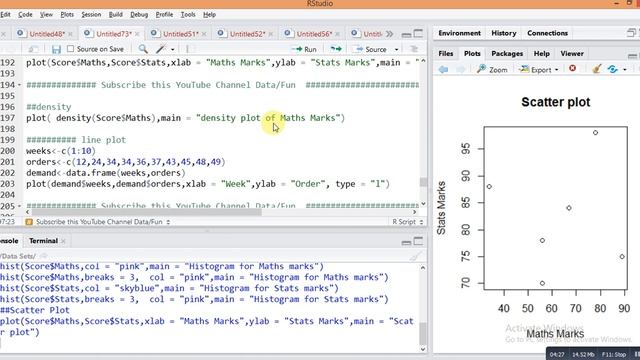
Task: Close the Untitled51 tab
Action: click(204, 34)
